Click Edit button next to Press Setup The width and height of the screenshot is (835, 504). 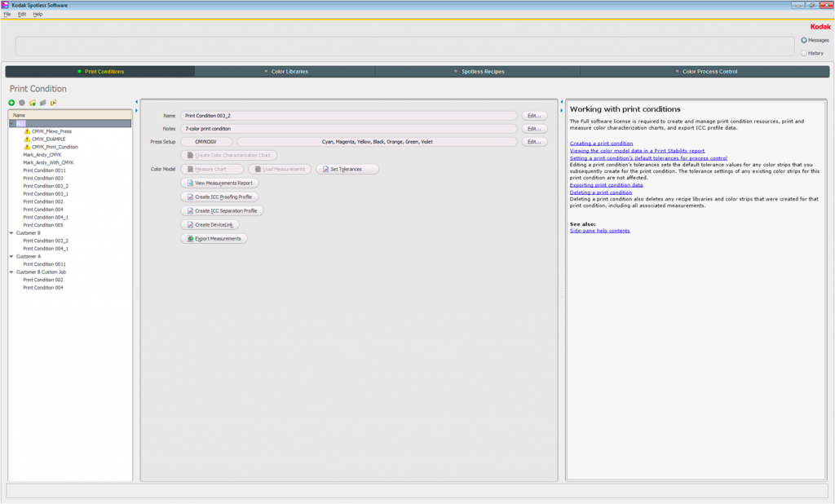[x=534, y=142]
